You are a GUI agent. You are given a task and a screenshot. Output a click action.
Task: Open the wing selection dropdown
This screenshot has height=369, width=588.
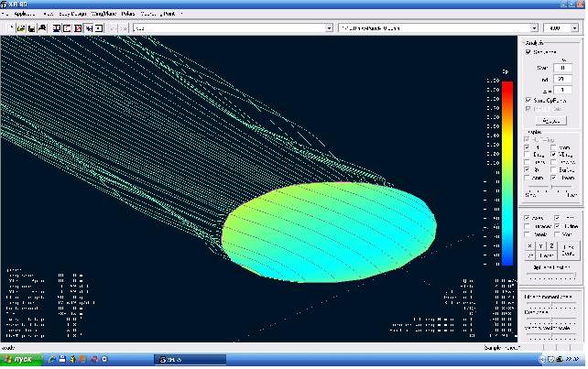coord(330,28)
